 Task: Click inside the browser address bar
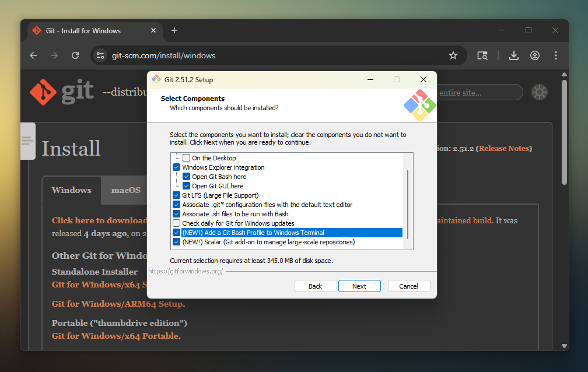click(233, 55)
